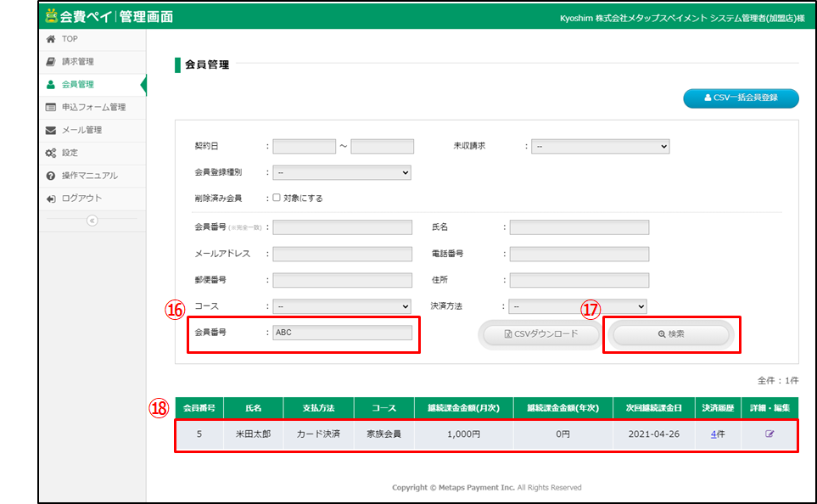The image size is (817, 504).
Task: Click the question mark icon for 操作マニュアル
Action: pyautogui.click(x=51, y=176)
